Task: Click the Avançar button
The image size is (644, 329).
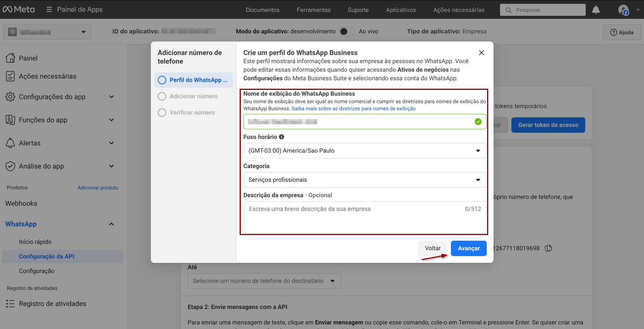Action: [468, 248]
